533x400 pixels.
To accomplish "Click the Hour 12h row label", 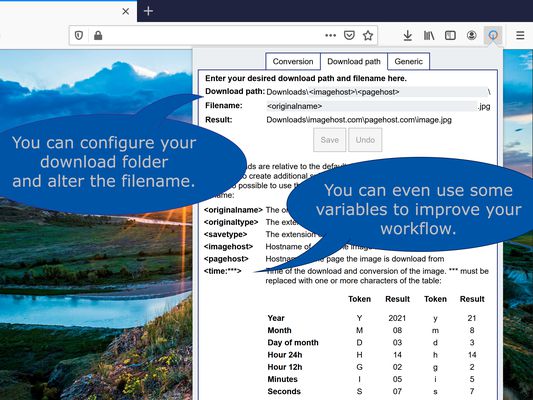I will pyautogui.click(x=285, y=367).
